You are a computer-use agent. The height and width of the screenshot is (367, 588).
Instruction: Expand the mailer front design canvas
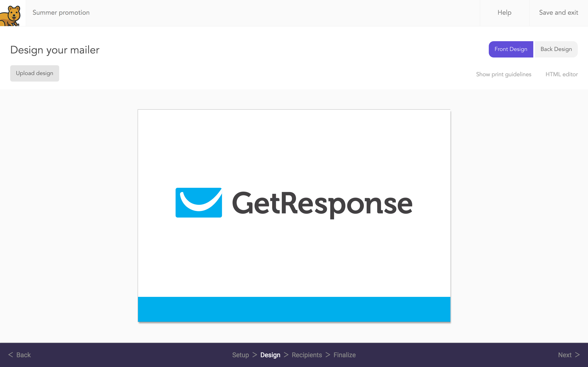pos(294,215)
